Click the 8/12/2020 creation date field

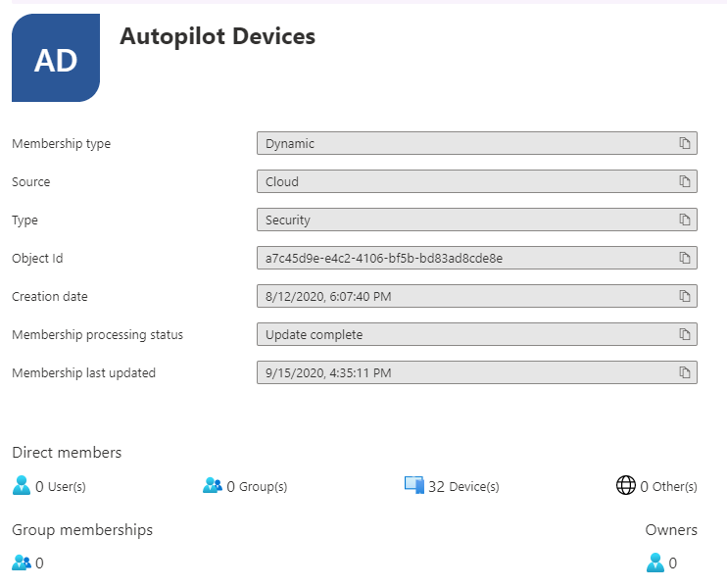[x=476, y=296]
